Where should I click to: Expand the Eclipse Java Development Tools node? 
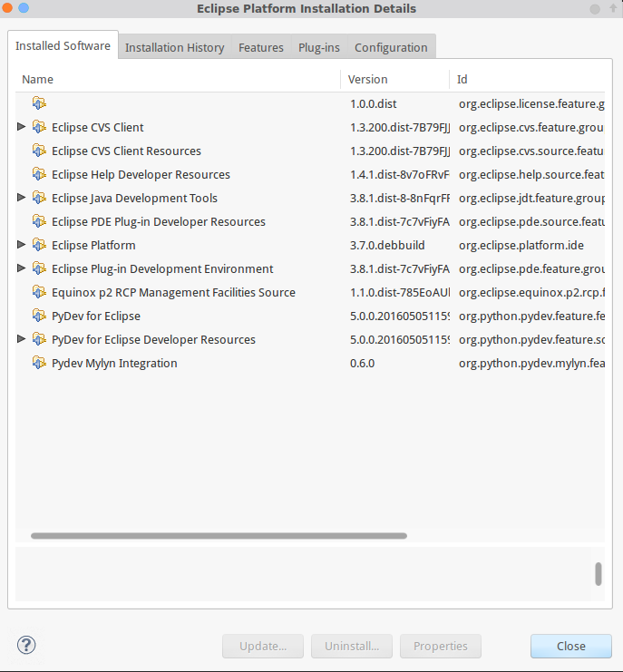point(21,197)
